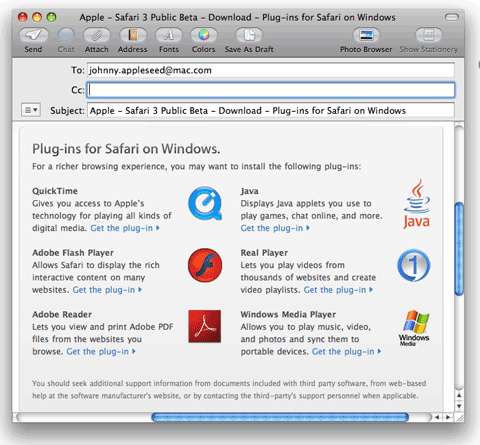Click the Java logo icon
The width and height of the screenshot is (480, 445).
click(416, 204)
